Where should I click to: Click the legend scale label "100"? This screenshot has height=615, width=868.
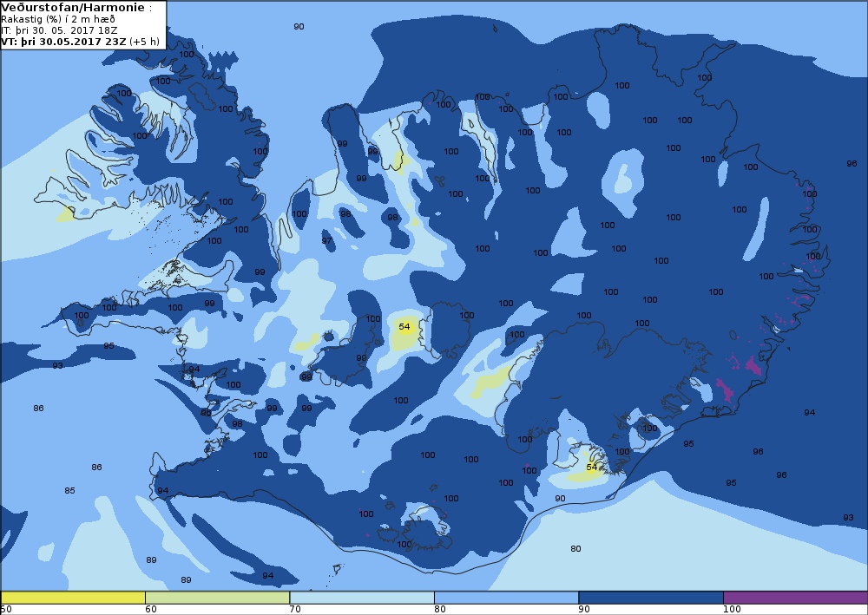tap(732, 610)
